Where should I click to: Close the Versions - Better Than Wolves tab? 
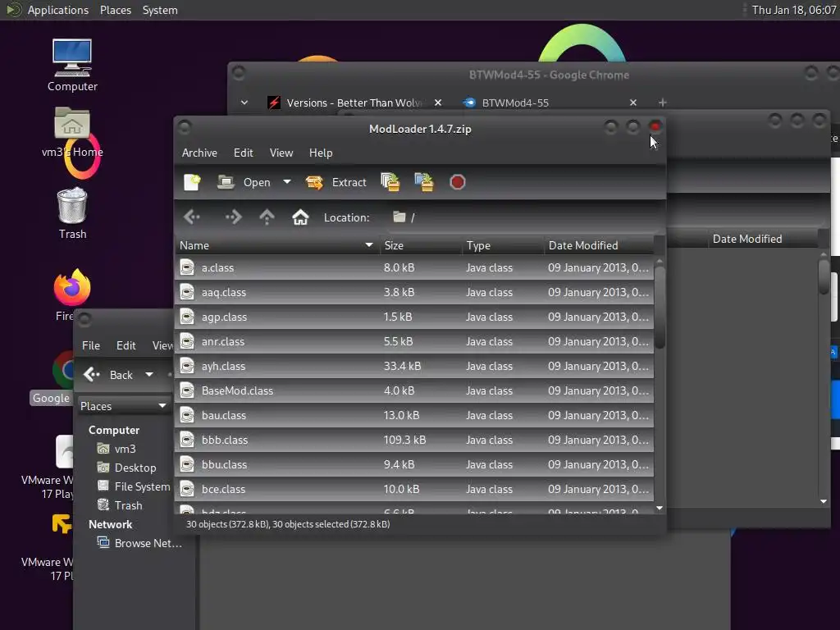pyautogui.click(x=438, y=103)
